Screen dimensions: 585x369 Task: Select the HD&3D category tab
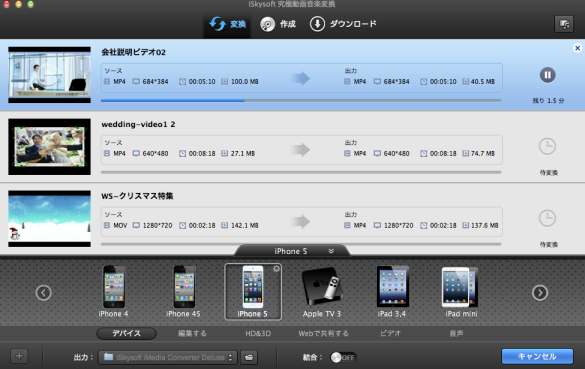[x=258, y=334]
